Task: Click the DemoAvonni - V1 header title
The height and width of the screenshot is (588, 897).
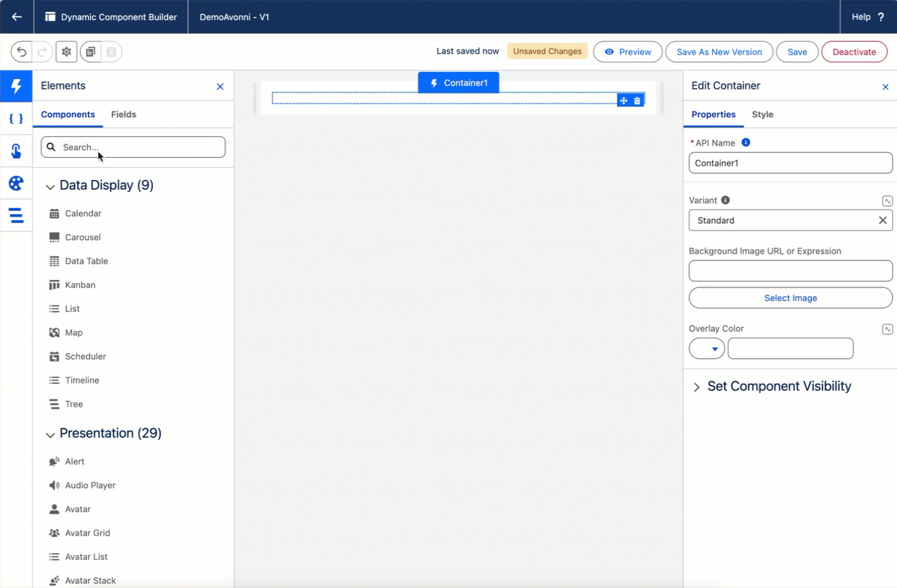Action: [234, 17]
